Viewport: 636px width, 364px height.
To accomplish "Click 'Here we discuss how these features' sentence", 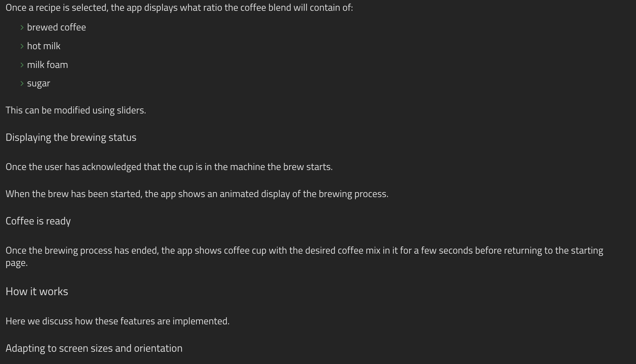I will click(x=117, y=321).
